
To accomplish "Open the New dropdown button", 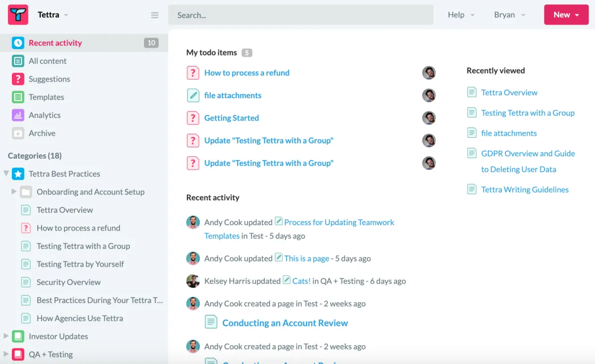I will point(566,15).
